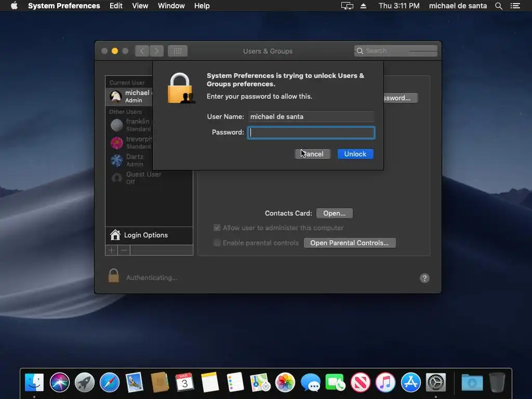
Task: Toggle Allow user to administer this computer
Action: click(x=217, y=228)
